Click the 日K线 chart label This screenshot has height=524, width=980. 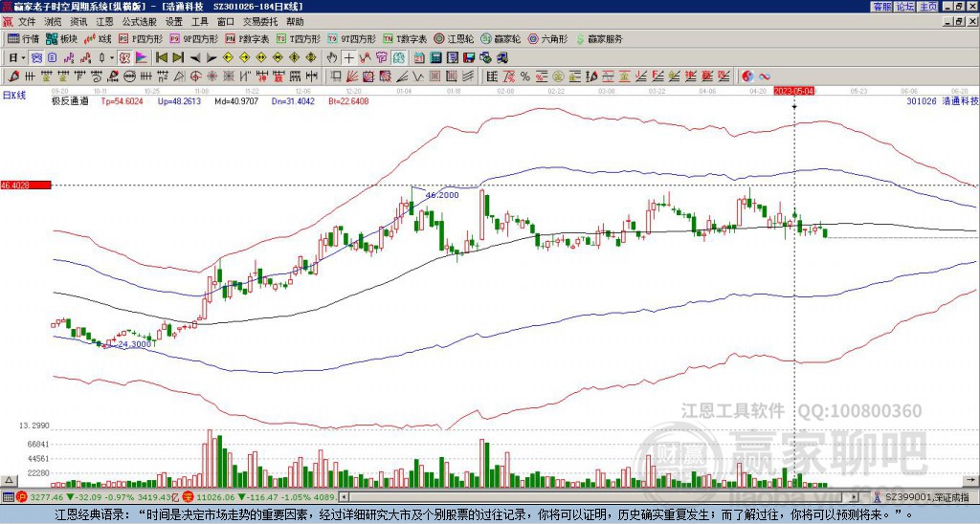coord(14,95)
